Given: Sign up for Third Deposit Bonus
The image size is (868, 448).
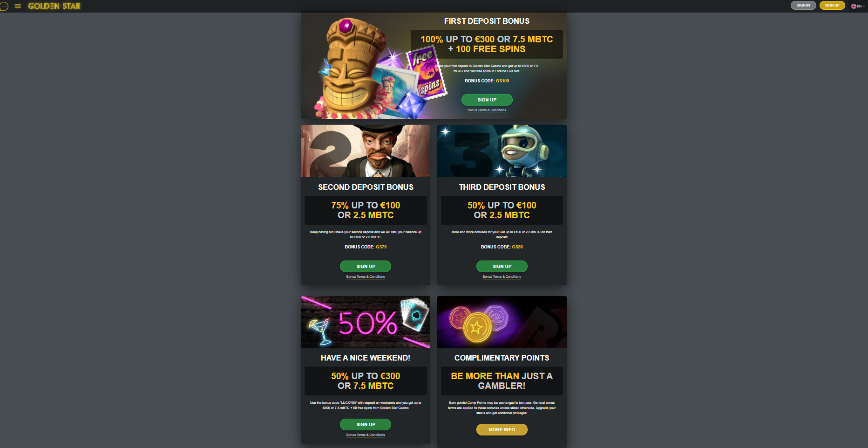Looking at the screenshot, I should 502,267.
